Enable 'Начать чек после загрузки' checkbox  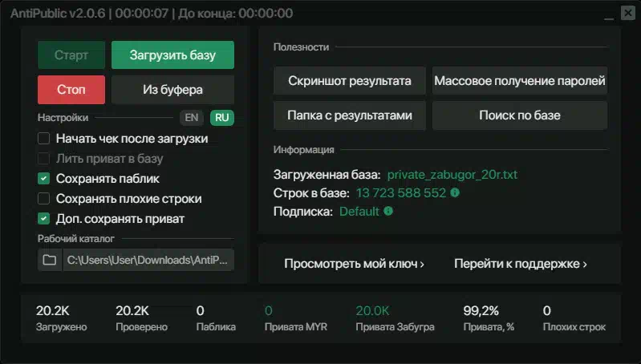click(44, 139)
